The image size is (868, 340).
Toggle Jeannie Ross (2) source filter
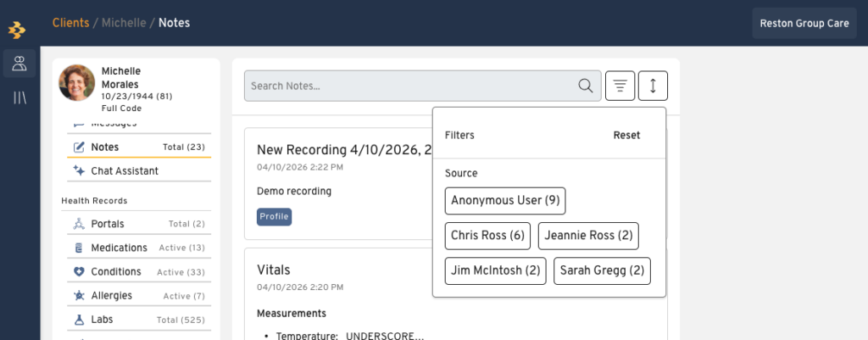click(588, 236)
